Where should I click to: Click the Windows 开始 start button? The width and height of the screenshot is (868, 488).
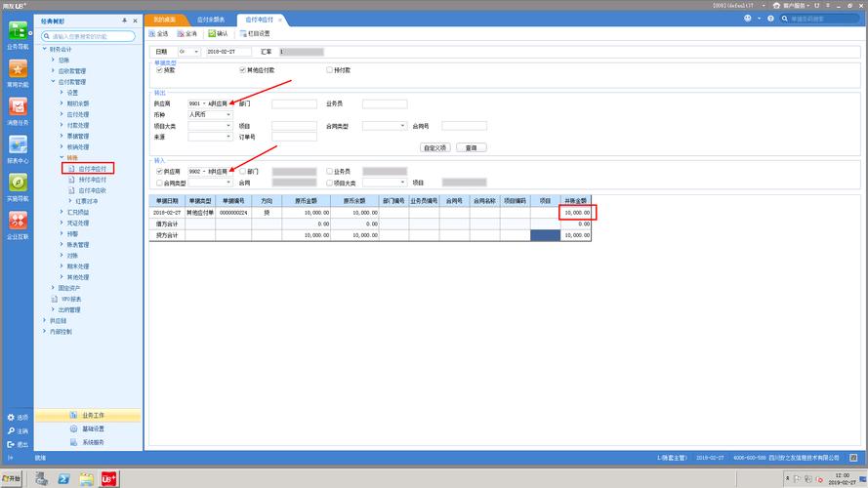[x=11, y=478]
